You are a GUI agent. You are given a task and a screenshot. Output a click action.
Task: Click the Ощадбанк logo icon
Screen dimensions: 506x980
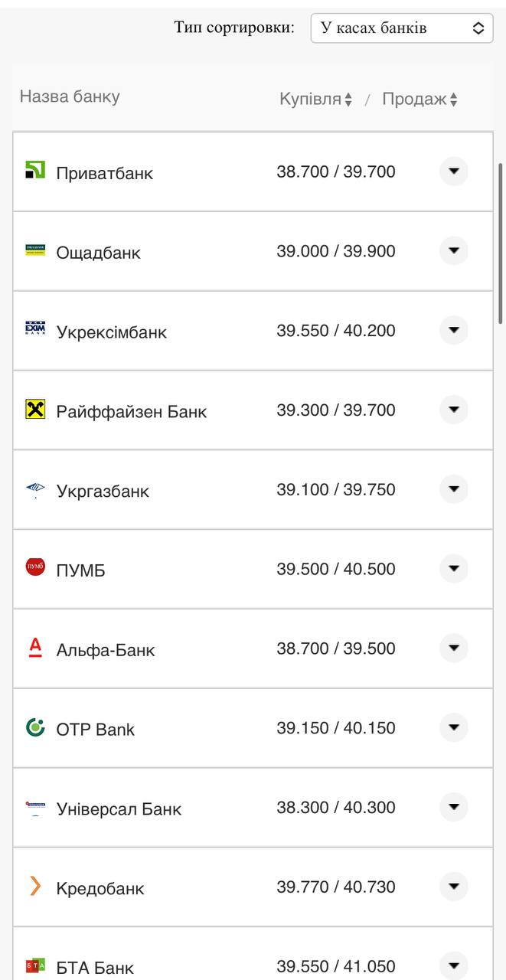click(x=35, y=250)
